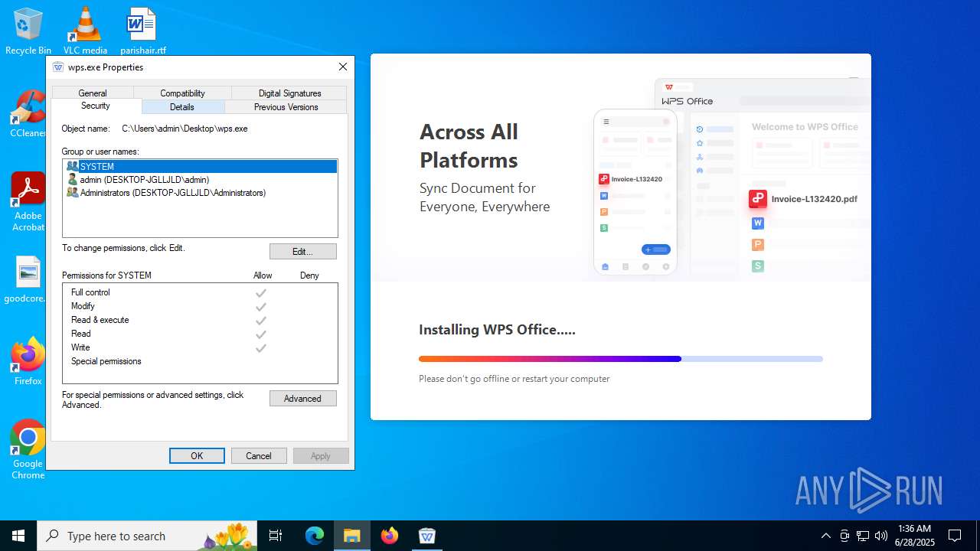
Task: Launch Adobe Acrobat desktop shortcut
Action: [x=28, y=201]
